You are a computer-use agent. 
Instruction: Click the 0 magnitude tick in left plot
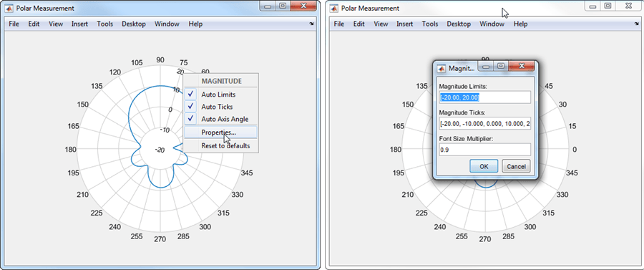pos(170,110)
